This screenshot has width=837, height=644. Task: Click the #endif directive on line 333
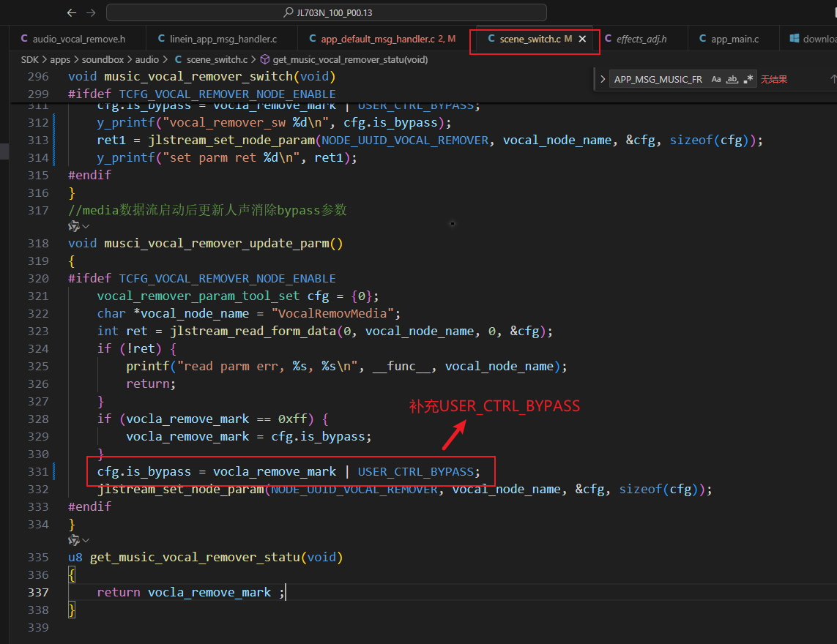click(89, 507)
